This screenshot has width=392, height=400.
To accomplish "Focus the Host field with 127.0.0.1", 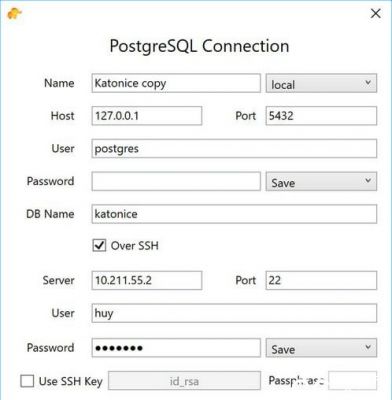I will coord(147,116).
